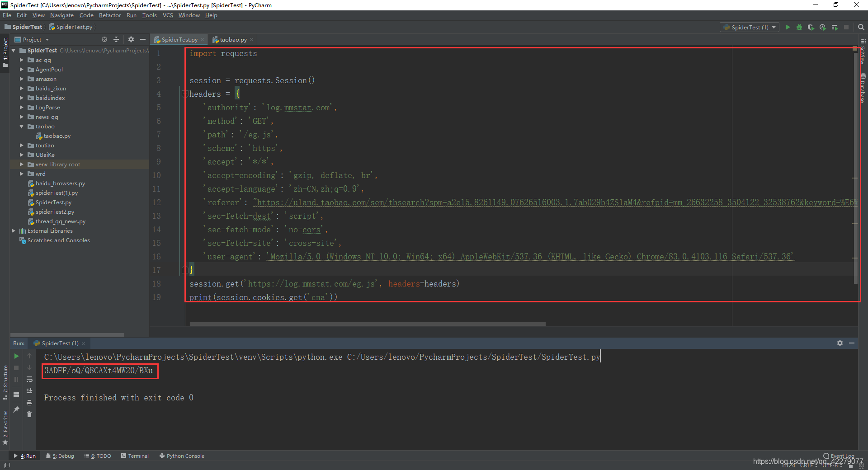
Task: Close the taobao.py editor tab
Action: coord(251,40)
